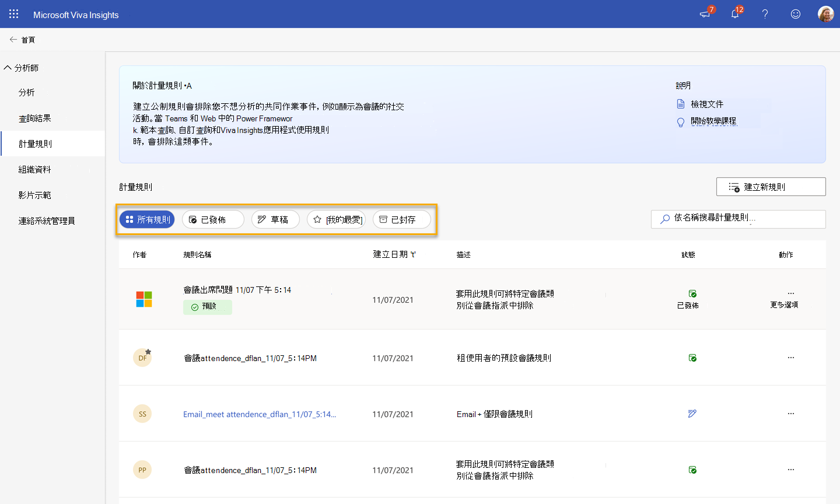This screenshot has width=840, height=504.
Task: Open 組織資料 in the sidebar
Action: point(35,169)
